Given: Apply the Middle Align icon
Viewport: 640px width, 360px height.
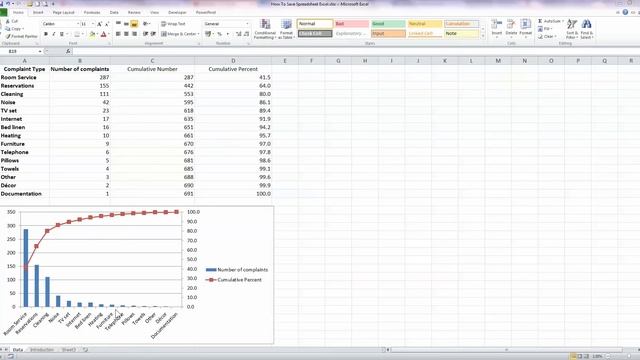Looking at the screenshot, I should [126, 24].
